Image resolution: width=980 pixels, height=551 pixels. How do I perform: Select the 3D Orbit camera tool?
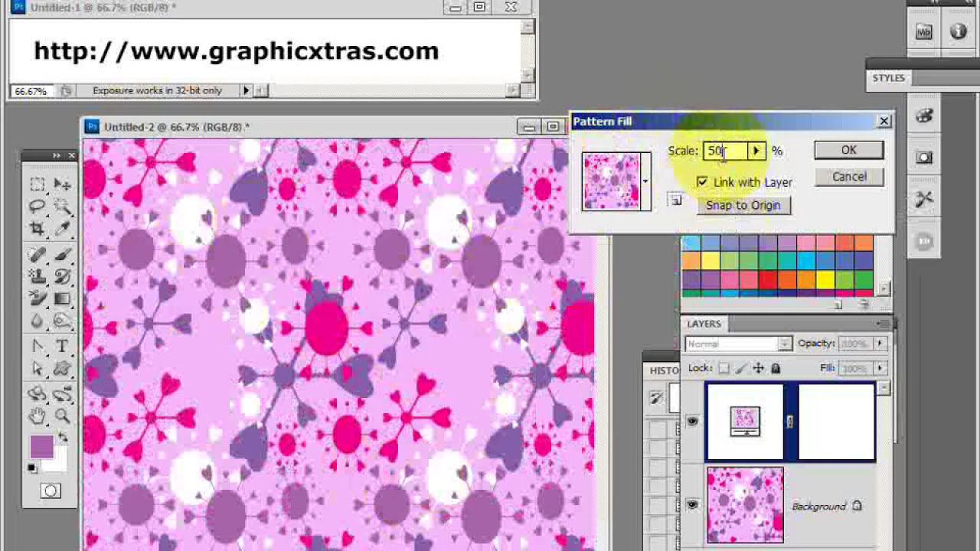click(x=63, y=394)
